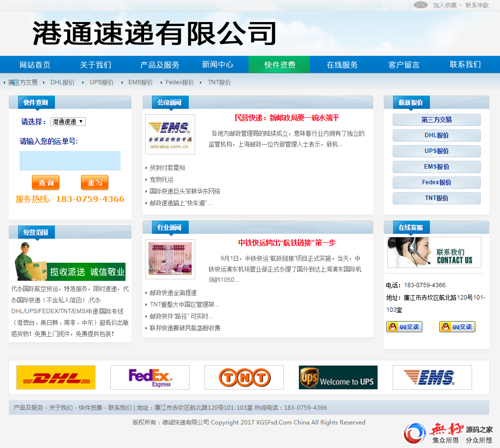Click 加入收藏 at top right

coord(445,5)
